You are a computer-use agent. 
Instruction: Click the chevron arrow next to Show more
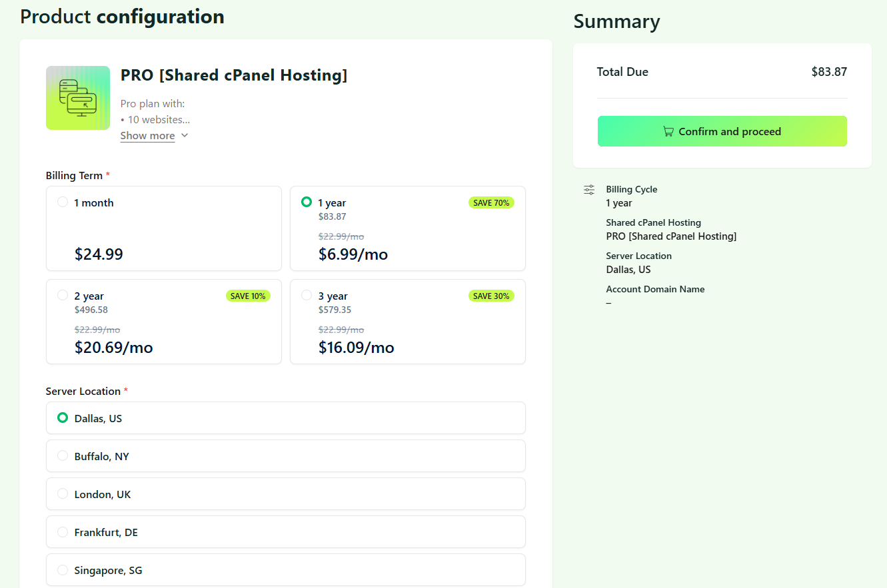pyautogui.click(x=185, y=136)
